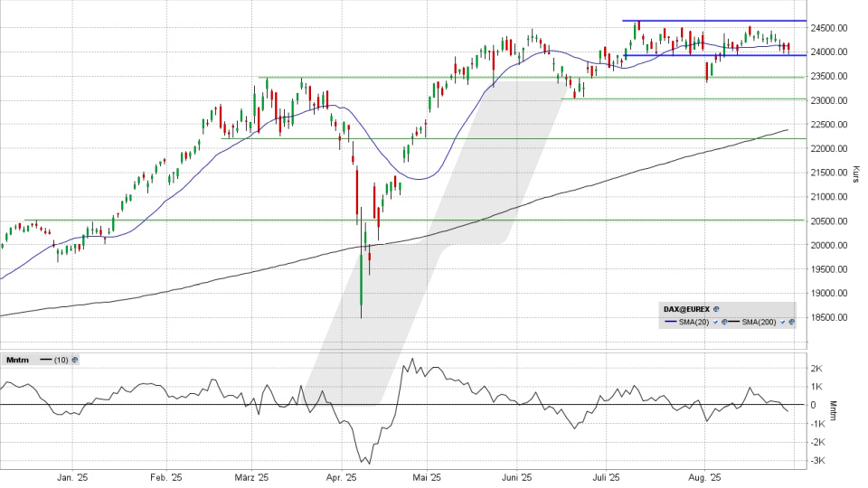This screenshot has width=868, height=488.
Task: Click the Apr. '25 date label
Action: coord(341,477)
